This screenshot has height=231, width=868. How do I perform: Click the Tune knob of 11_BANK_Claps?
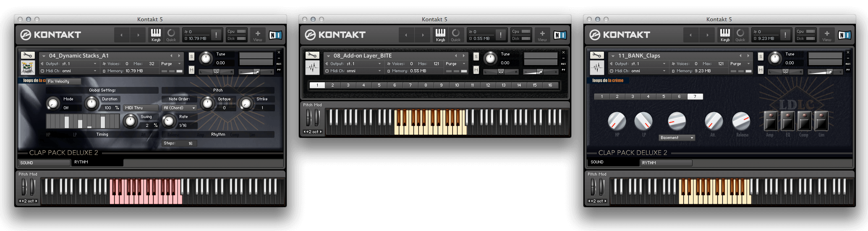point(775,58)
